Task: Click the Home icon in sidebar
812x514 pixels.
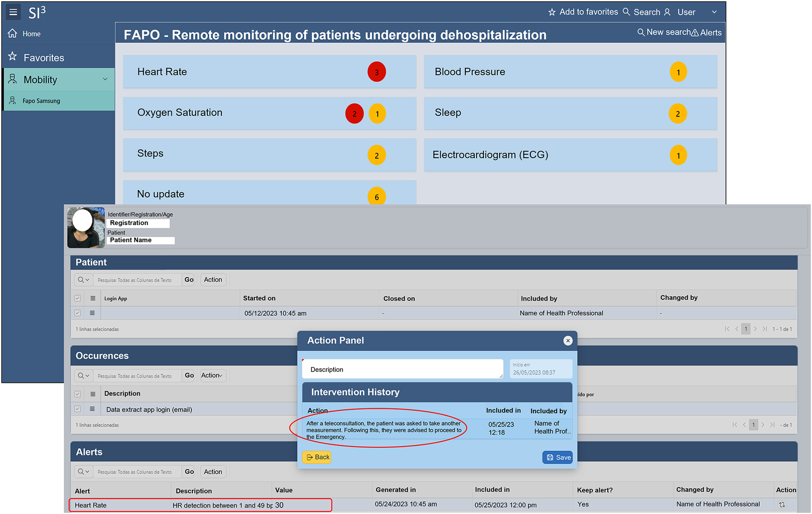Action: coord(13,33)
